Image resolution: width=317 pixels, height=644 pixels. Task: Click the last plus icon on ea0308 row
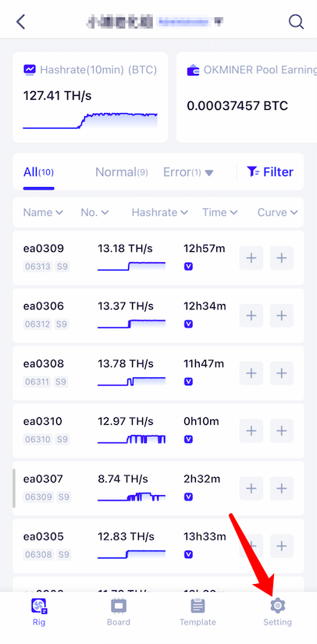point(282,373)
